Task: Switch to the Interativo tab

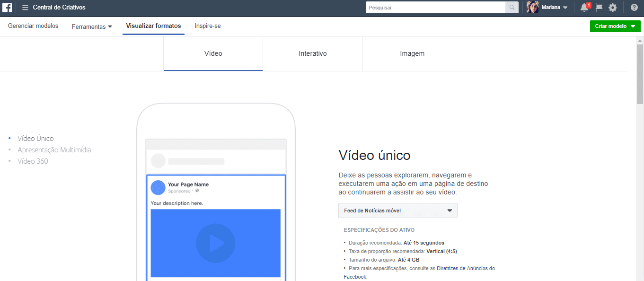Action: click(312, 53)
